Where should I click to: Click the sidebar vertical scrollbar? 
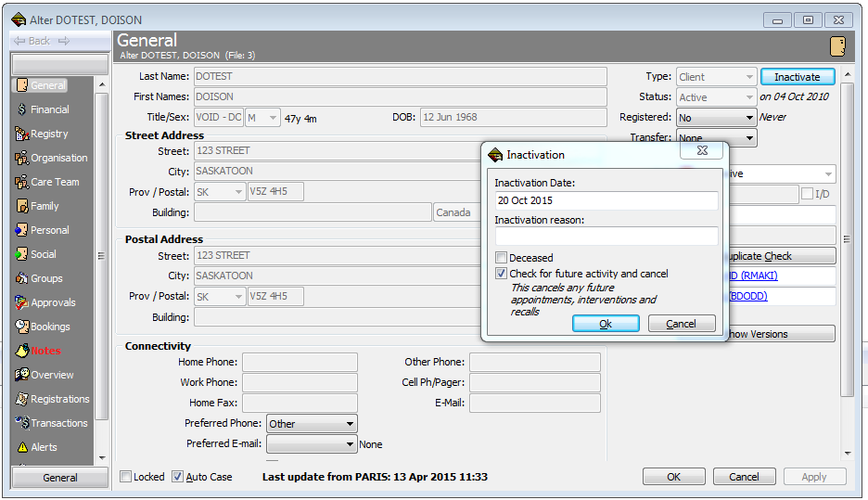tap(102, 256)
